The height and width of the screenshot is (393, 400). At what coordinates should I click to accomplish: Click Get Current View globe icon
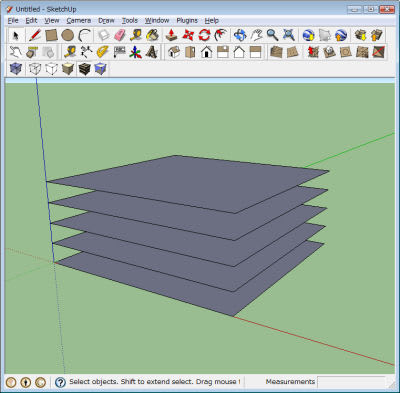(x=308, y=35)
